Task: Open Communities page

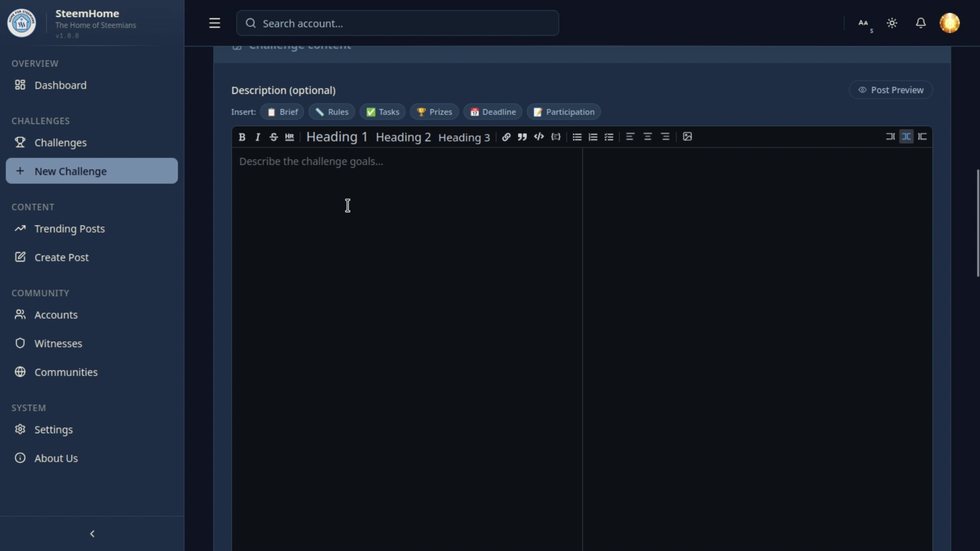Action: point(92,372)
